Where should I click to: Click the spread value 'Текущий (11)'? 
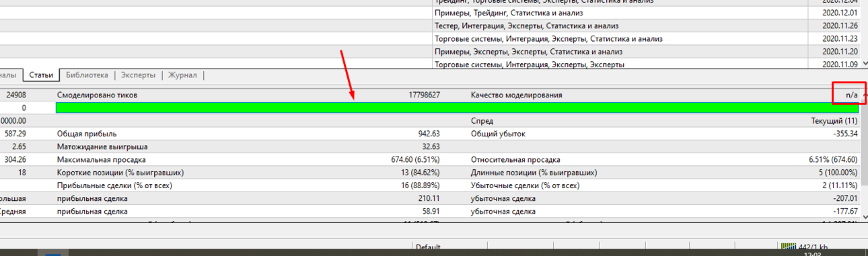[x=834, y=121]
